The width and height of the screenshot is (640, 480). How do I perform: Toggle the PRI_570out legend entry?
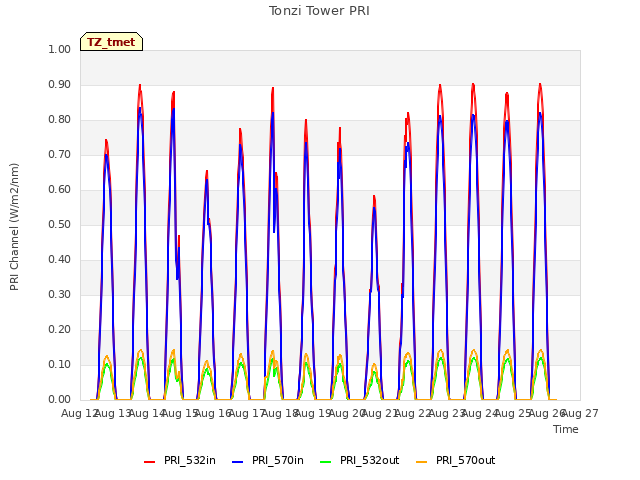[x=456, y=460]
